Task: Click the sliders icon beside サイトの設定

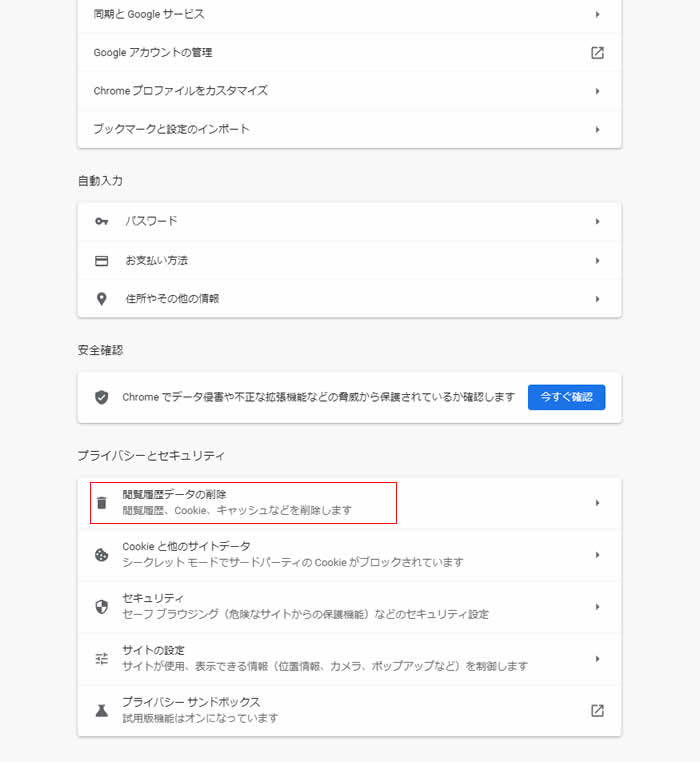Action: pyautogui.click(x=102, y=658)
